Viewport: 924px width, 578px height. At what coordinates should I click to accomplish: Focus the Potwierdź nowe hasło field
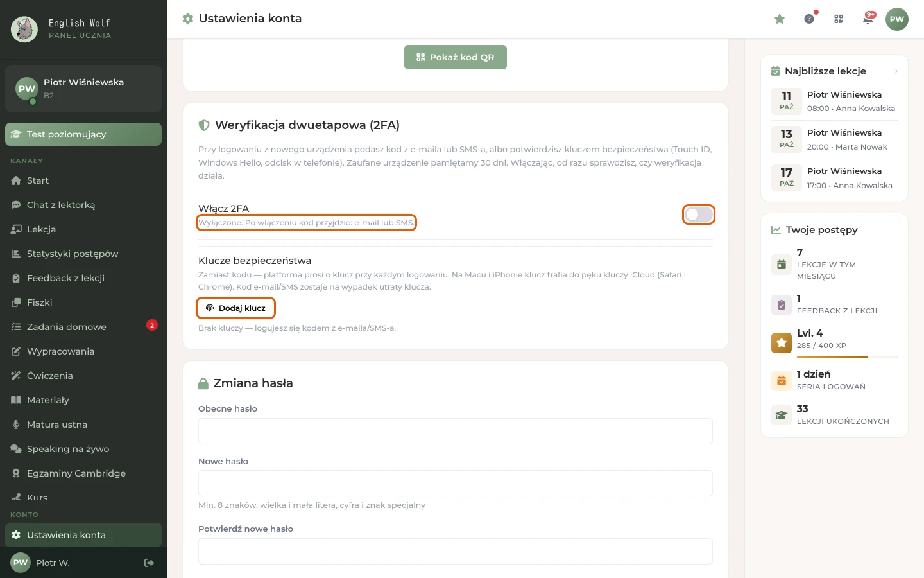(456, 551)
